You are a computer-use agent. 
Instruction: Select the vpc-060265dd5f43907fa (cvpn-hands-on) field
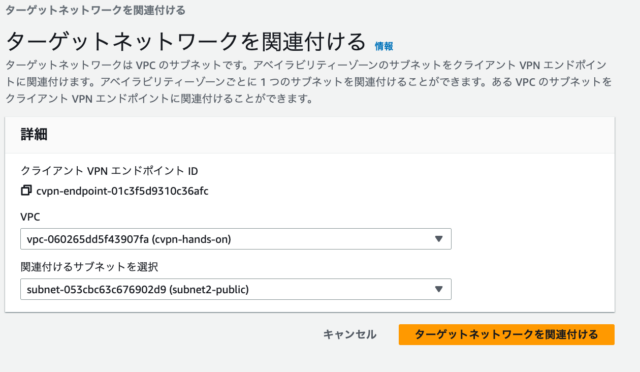pos(236,239)
